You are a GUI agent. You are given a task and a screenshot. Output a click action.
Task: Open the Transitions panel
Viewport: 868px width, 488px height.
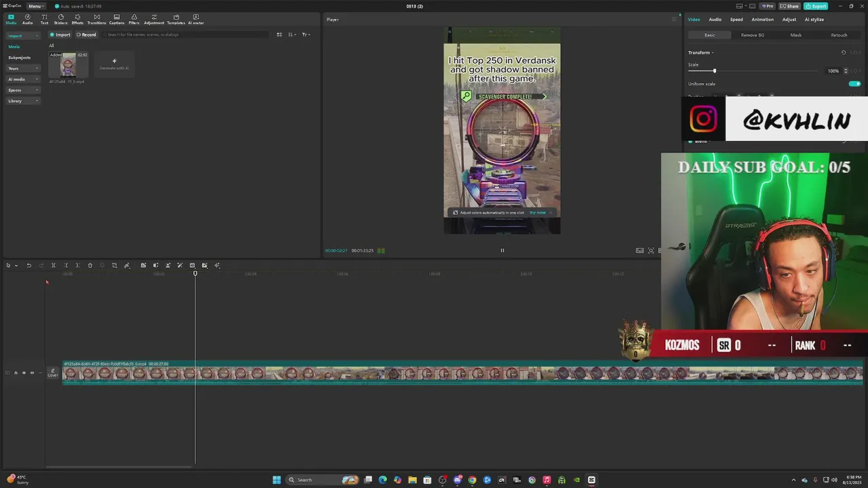point(96,19)
